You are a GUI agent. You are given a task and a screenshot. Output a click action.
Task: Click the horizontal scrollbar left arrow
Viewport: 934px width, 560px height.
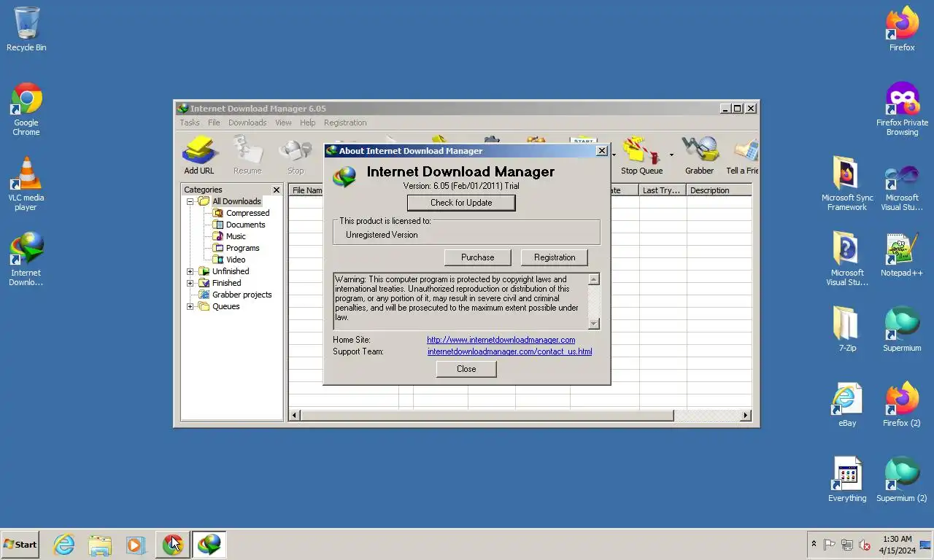(x=295, y=416)
